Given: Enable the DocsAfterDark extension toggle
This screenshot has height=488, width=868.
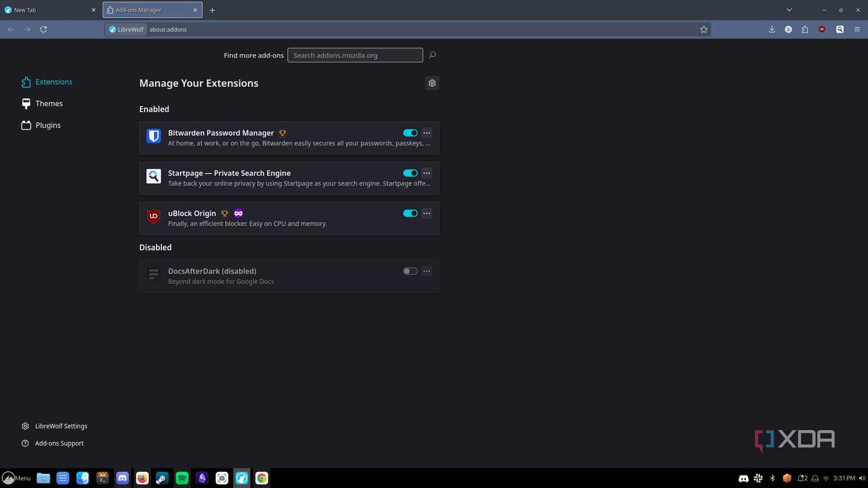Looking at the screenshot, I should coord(410,271).
